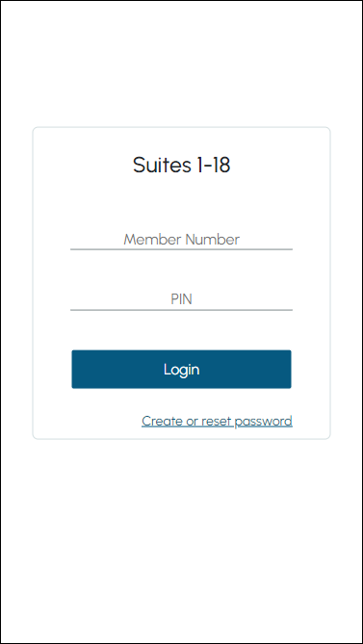Click the left end of the Member Number field
363x644 pixels.
pyautogui.click(x=76, y=240)
